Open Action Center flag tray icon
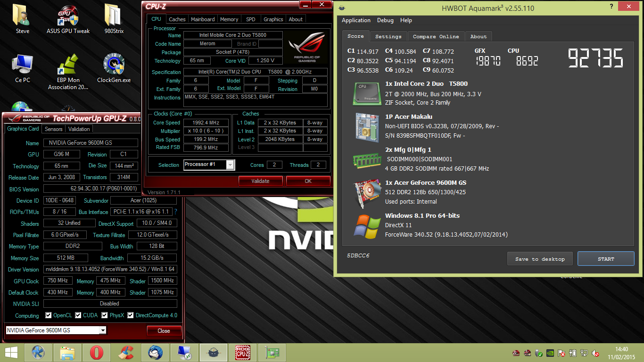The image size is (644, 362). click(x=561, y=353)
